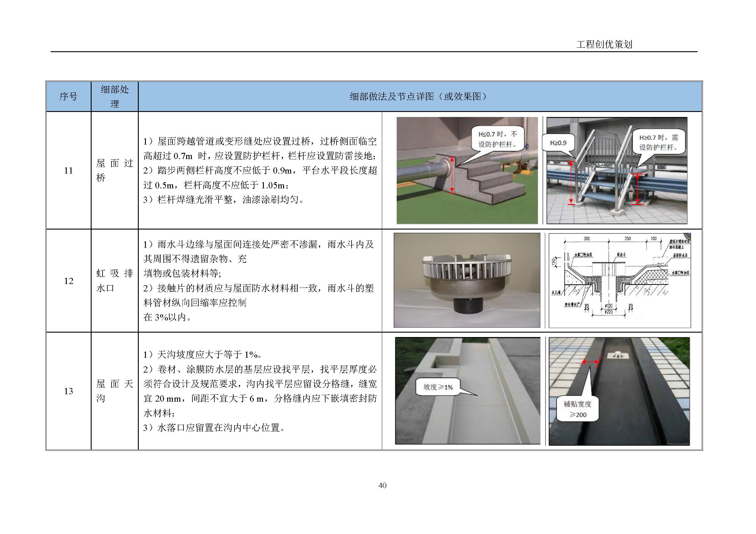Image resolution: width=756 pixels, height=534 pixels.
Task: Click the drain section detail drawing
Action: (x=619, y=280)
